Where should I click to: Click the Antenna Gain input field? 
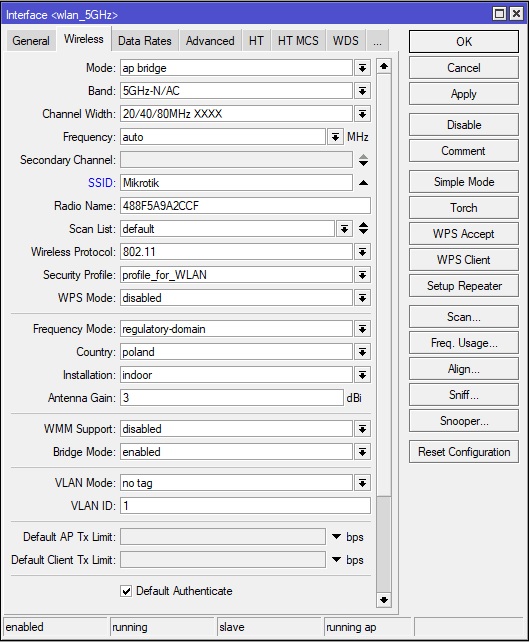tap(232, 398)
